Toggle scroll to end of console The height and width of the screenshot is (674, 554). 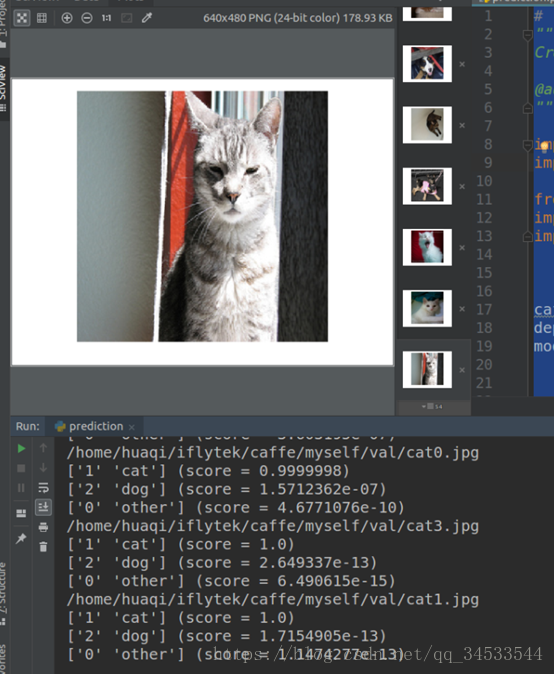[x=43, y=508]
